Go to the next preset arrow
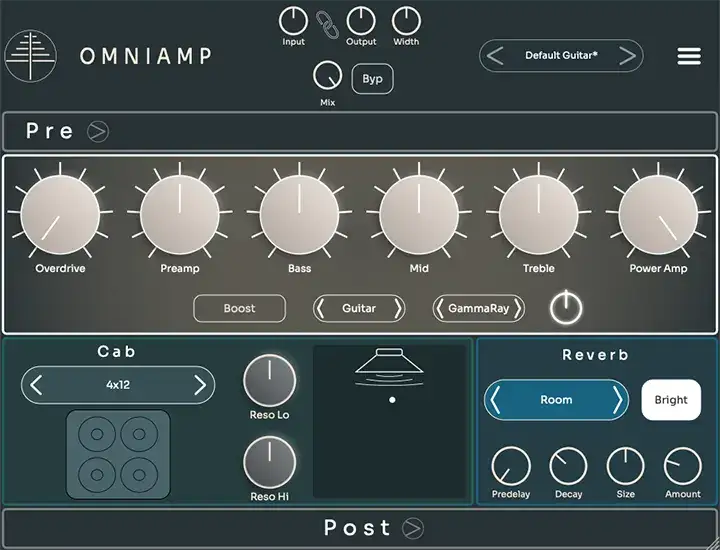The height and width of the screenshot is (550, 720). (x=627, y=56)
